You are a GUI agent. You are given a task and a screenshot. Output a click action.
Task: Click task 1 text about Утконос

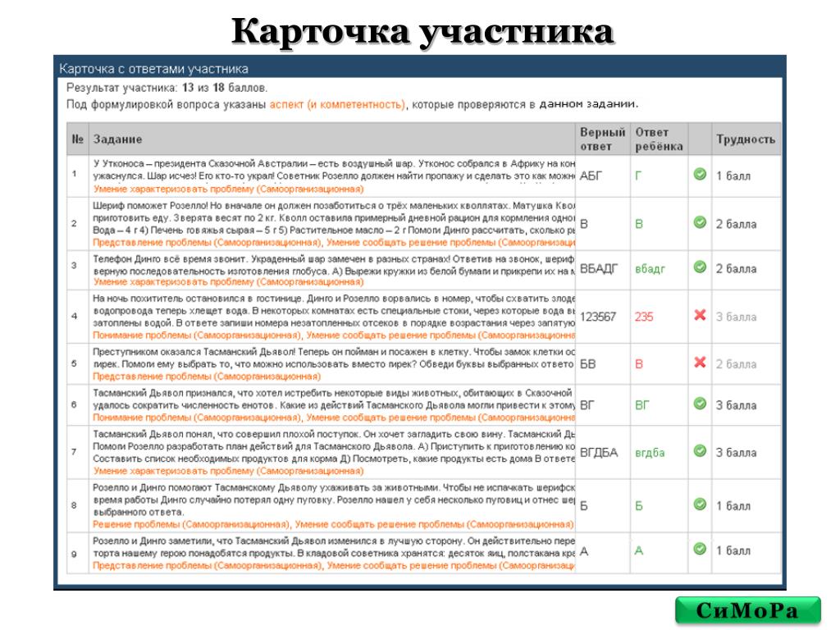(334, 169)
